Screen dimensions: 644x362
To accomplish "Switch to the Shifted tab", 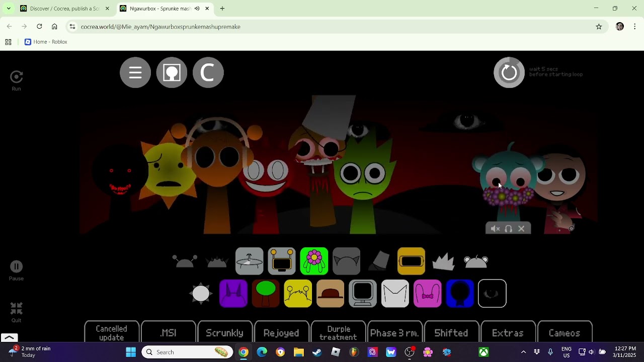I will tap(452, 332).
